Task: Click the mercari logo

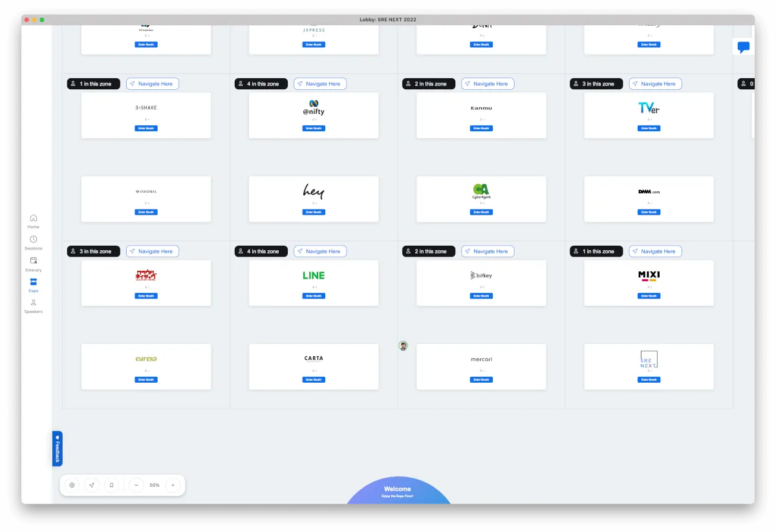Action: pyautogui.click(x=481, y=359)
